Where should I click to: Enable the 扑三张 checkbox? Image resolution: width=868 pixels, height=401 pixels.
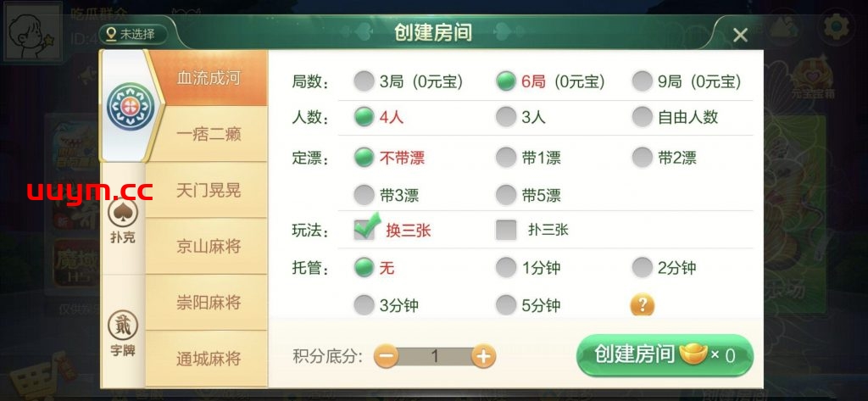point(506,230)
